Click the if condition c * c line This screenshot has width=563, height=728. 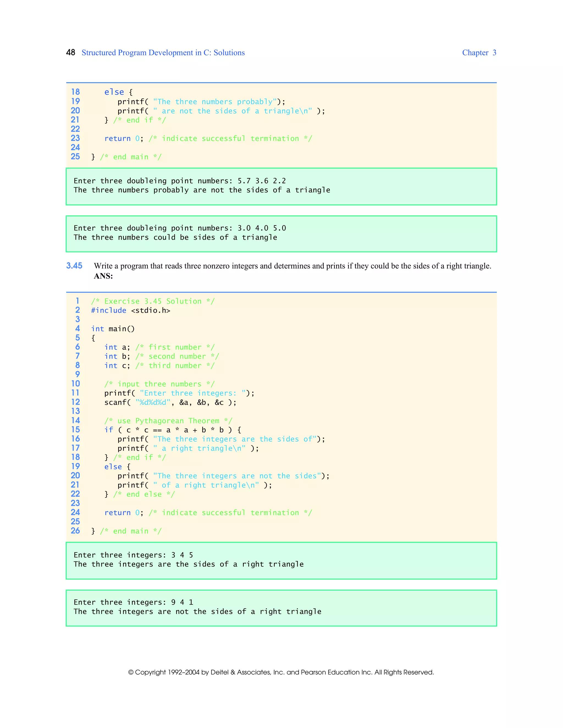[x=172, y=430]
